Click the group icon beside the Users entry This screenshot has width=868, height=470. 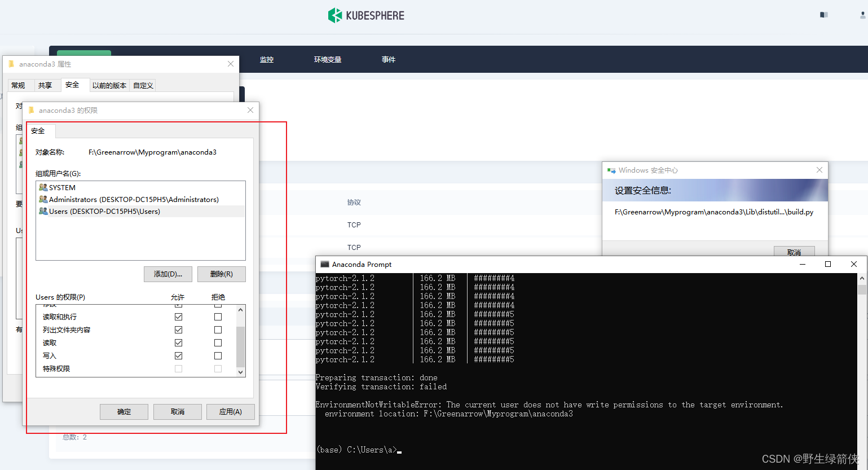coord(43,211)
